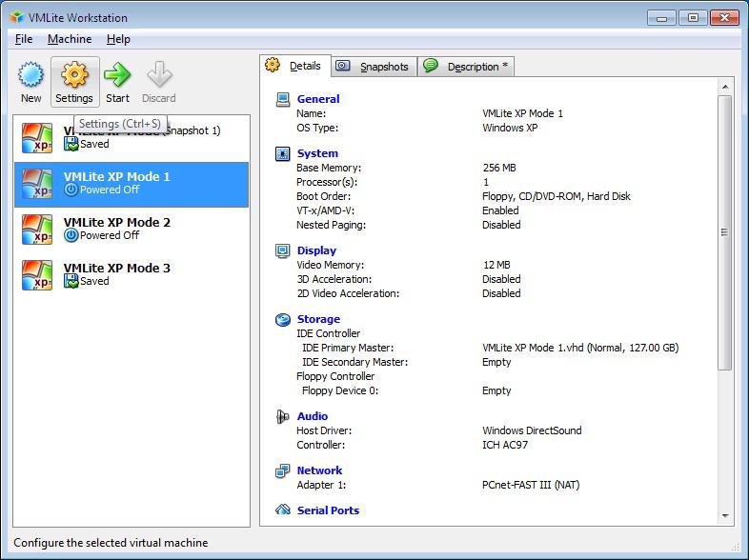Image resolution: width=749 pixels, height=560 pixels.
Task: Click the details scrollbar down arrow
Action: click(x=725, y=515)
